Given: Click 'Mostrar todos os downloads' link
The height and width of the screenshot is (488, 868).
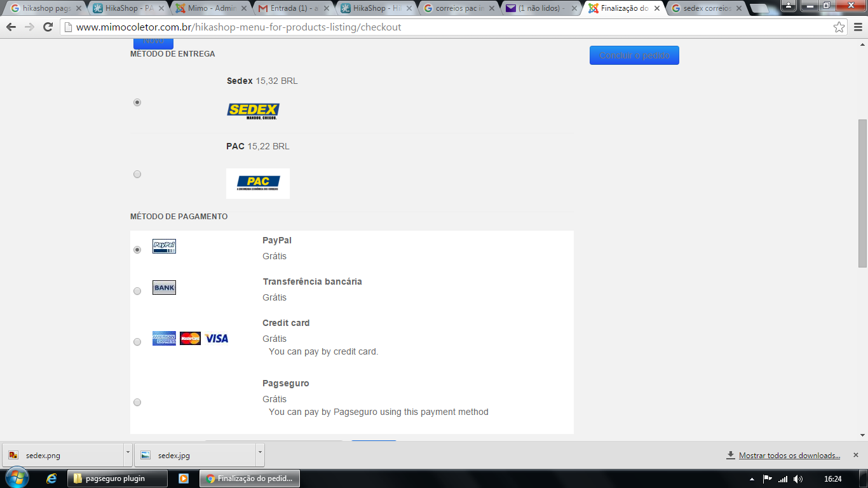Looking at the screenshot, I should pos(789,456).
